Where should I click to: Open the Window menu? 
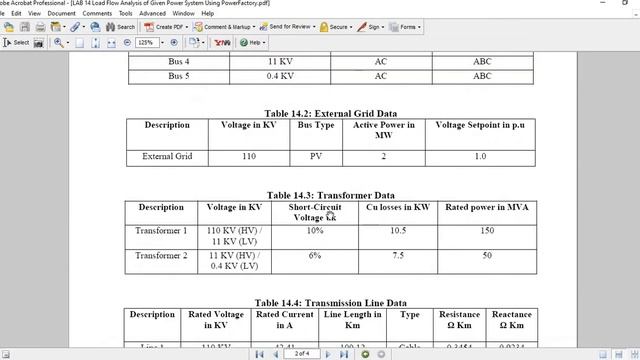[183, 13]
